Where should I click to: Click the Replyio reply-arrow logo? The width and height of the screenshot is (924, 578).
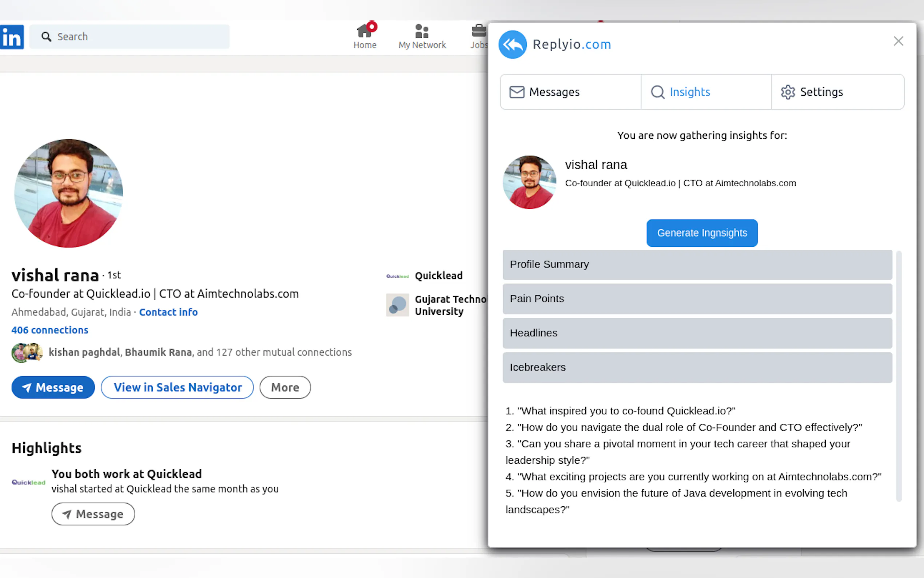point(512,45)
